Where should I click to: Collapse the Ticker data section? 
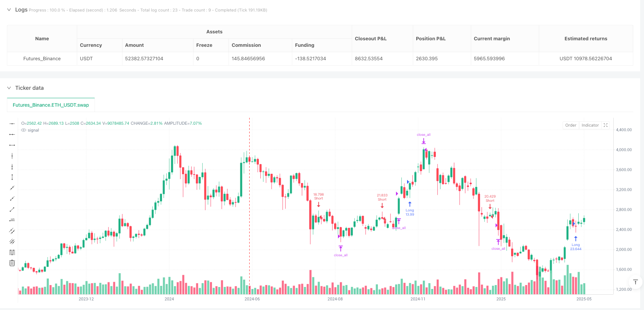pyautogui.click(x=9, y=88)
